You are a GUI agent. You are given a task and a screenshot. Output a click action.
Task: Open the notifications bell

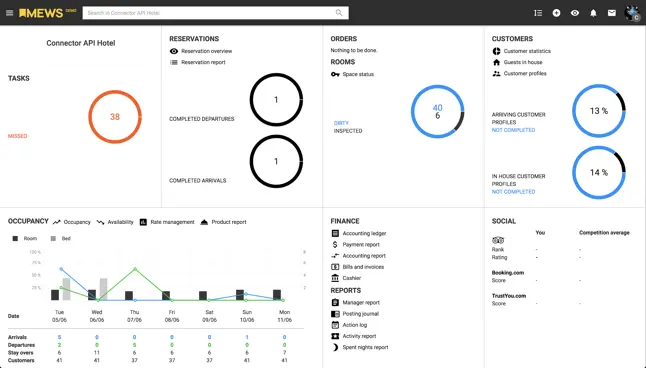tap(593, 13)
